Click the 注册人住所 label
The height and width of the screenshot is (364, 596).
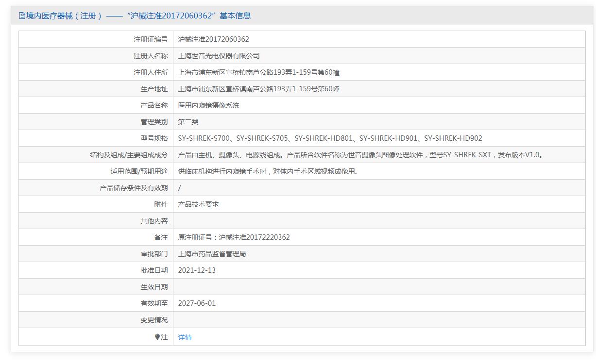(151, 72)
